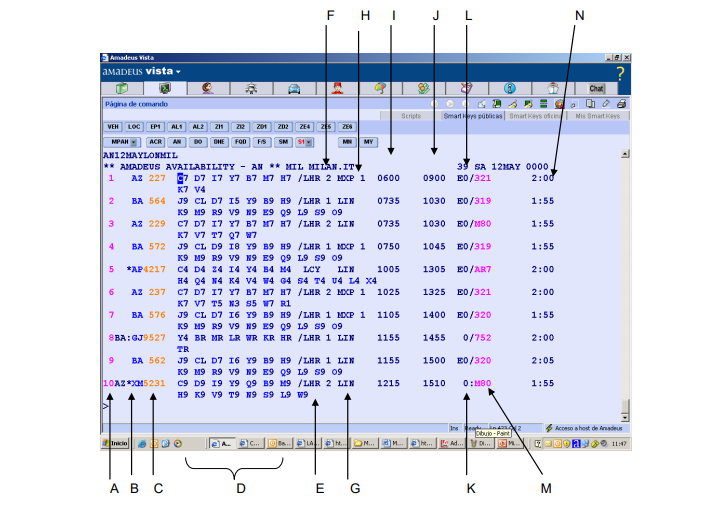The height and width of the screenshot is (505, 711).
Task: Open the red bellhop hotel tab icon
Action: 337,88
